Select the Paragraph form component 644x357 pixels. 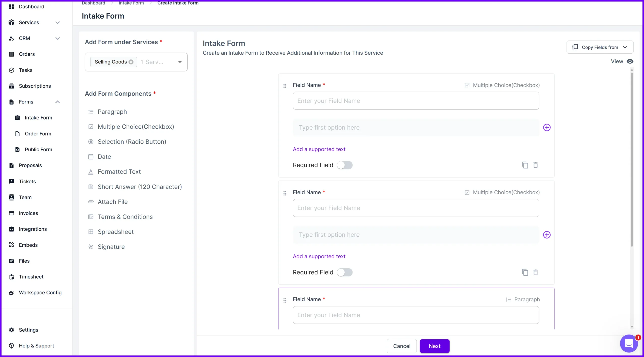[112, 112]
